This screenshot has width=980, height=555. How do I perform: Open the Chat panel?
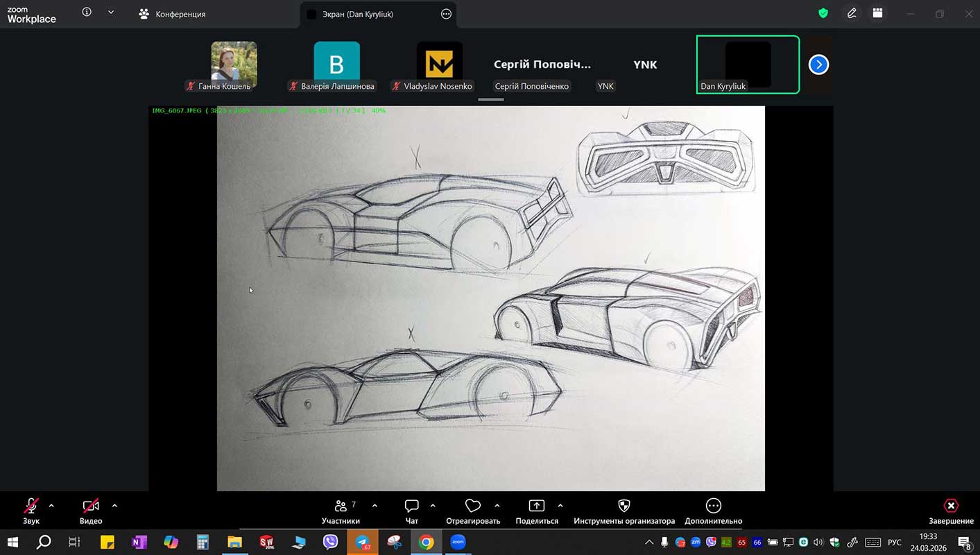pyautogui.click(x=411, y=506)
